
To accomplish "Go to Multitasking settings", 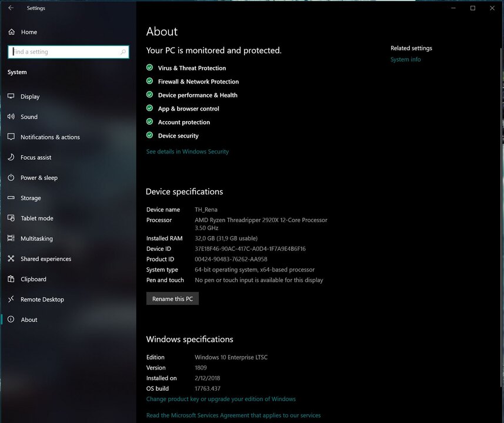I will (x=68, y=239).
